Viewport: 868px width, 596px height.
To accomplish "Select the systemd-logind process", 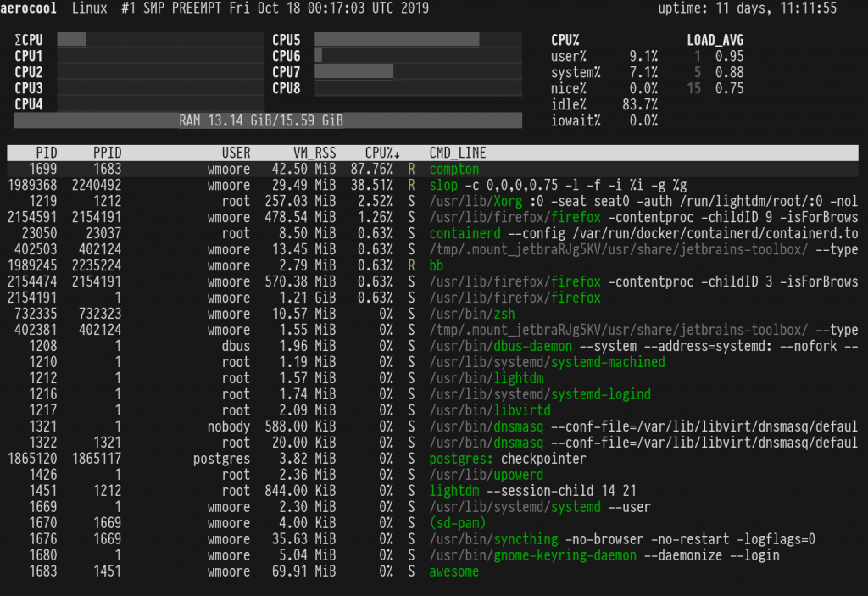I will pyautogui.click(x=432, y=394).
